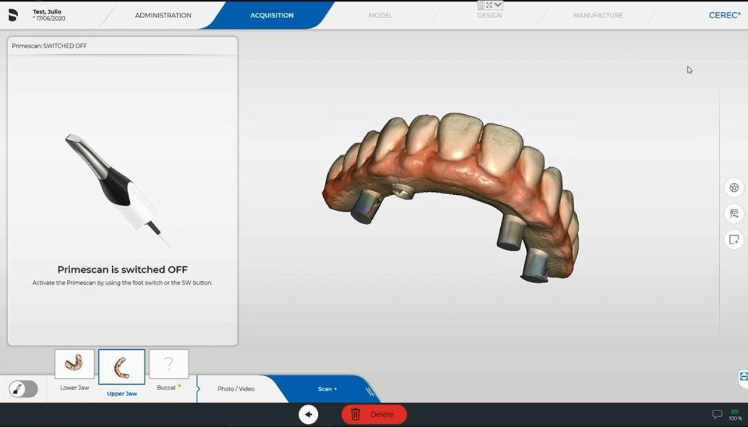
Task: Click the 'Upper Jaw' label
Action: [122, 394]
